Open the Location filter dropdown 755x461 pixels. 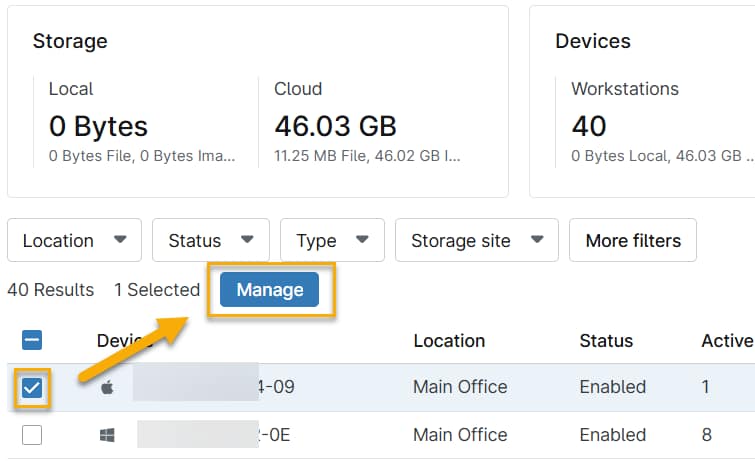(75, 241)
